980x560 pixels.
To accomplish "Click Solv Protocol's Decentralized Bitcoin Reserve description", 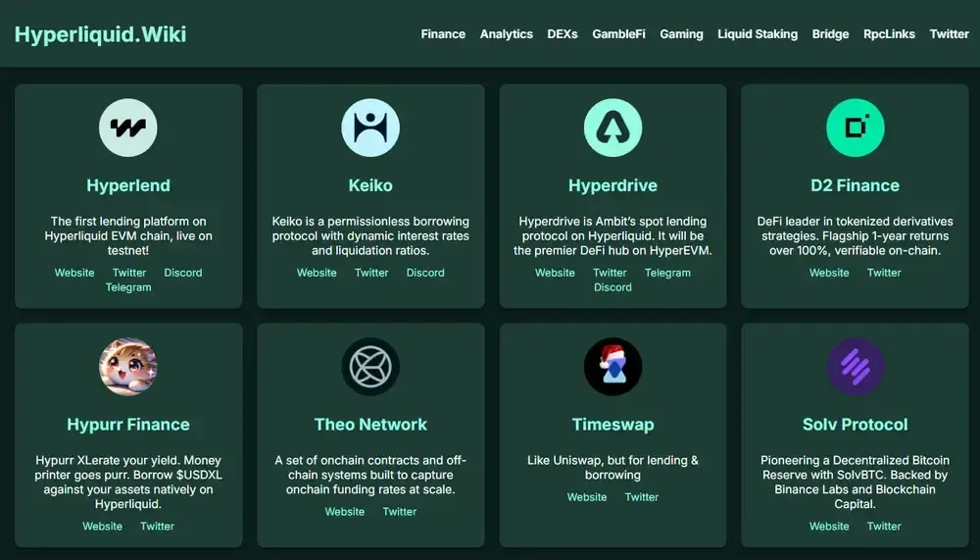I will click(855, 482).
